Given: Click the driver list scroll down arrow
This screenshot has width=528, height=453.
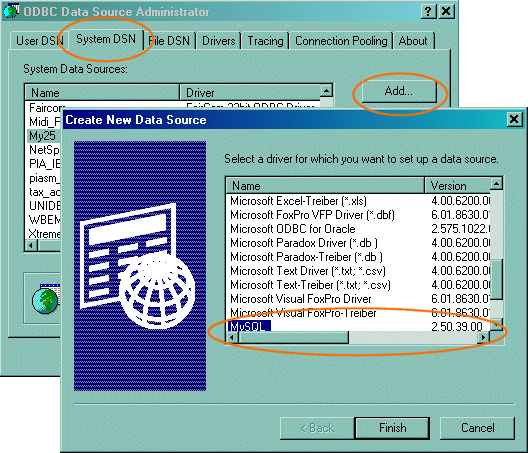Looking at the screenshot, I should click(x=496, y=325).
